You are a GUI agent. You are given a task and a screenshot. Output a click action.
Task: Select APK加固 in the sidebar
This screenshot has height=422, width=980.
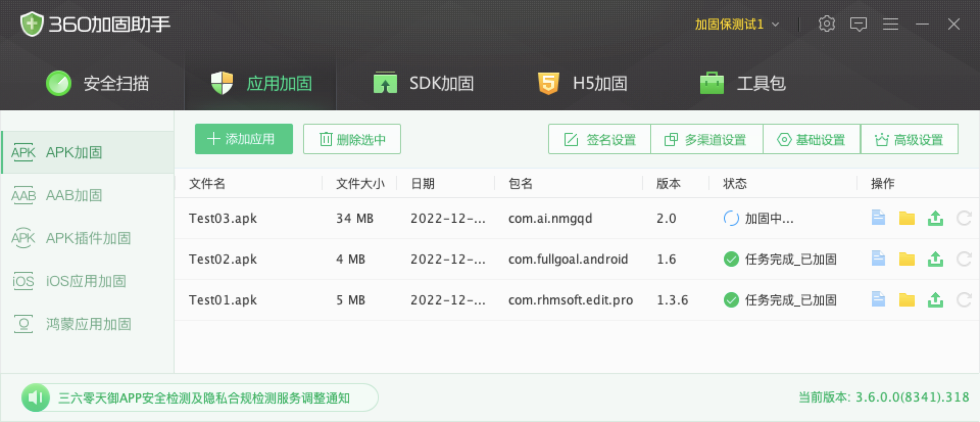click(88, 152)
